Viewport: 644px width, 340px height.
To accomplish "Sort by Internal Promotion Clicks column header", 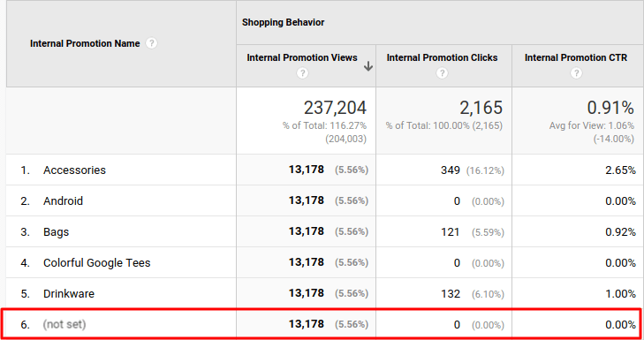I will tap(442, 58).
